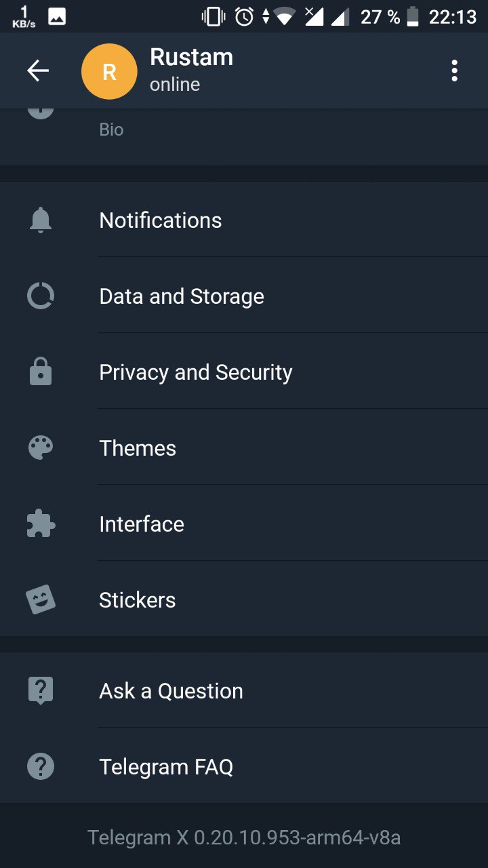Image resolution: width=488 pixels, height=868 pixels.
Task: Open Data and Storage settings
Action: [x=182, y=296]
